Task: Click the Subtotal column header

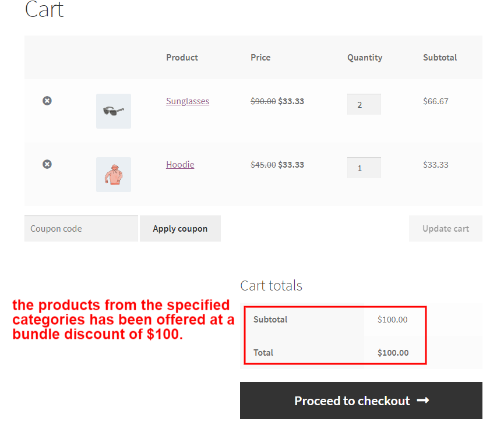Action: 440,57
